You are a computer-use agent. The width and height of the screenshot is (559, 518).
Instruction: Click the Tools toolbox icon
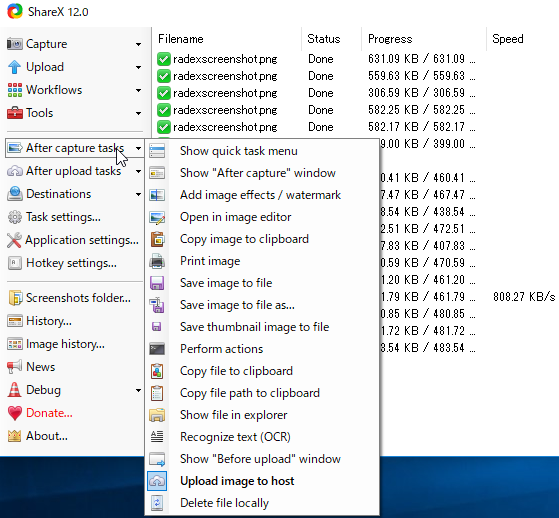(14, 113)
